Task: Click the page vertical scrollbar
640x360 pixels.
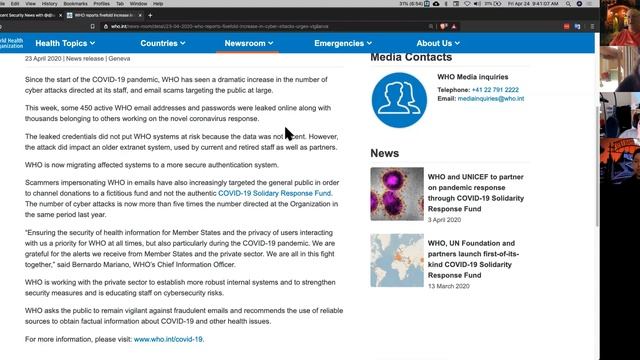Action: 598,167
